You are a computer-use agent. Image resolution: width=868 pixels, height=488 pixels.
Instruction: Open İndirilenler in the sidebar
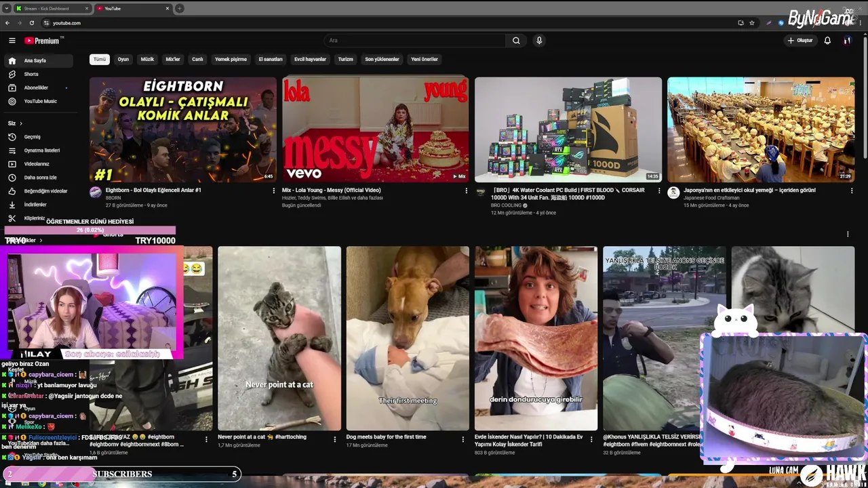(x=37, y=205)
